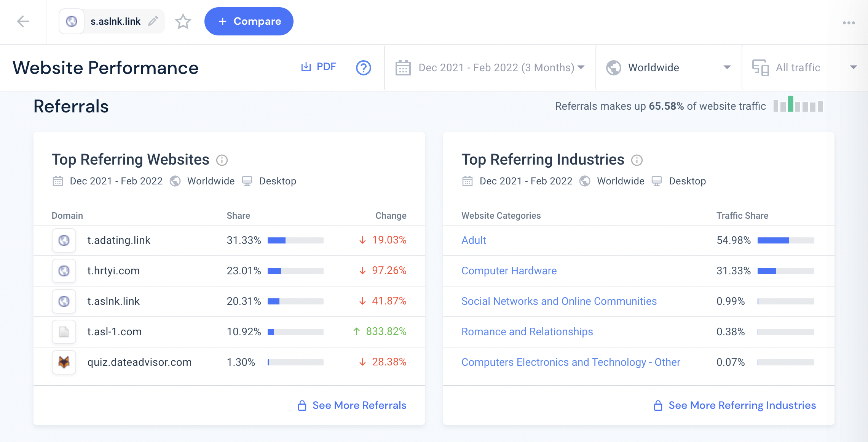This screenshot has height=442, width=868.
Task: Click calendar icon in Top Referring Websites card
Action: point(57,181)
